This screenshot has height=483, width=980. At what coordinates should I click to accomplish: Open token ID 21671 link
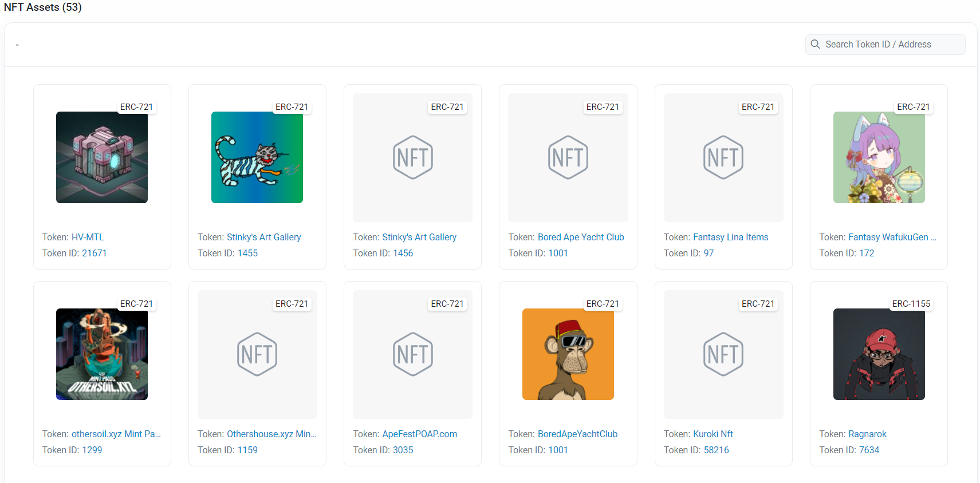[95, 253]
